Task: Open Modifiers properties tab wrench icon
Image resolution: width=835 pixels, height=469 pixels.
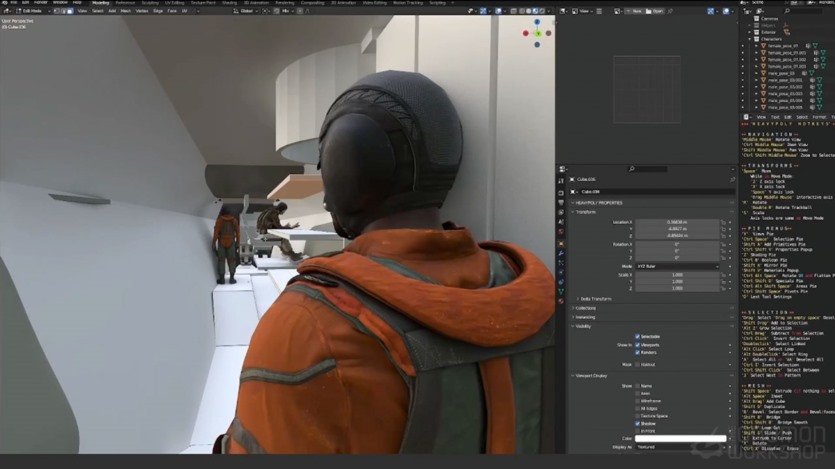Action: [561, 253]
